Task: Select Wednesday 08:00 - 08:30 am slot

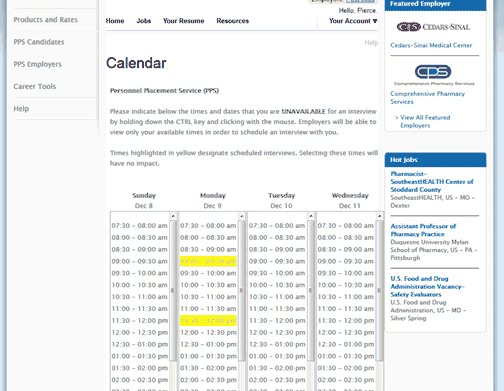Action: pos(345,238)
